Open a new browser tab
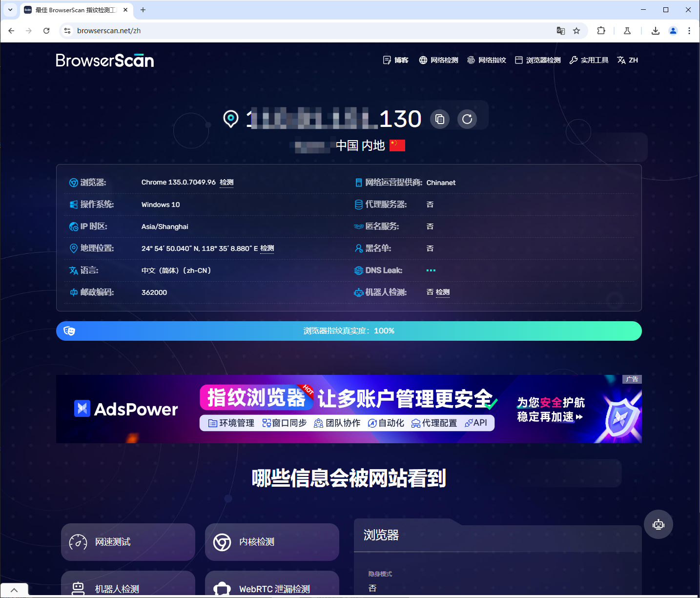 click(x=143, y=10)
